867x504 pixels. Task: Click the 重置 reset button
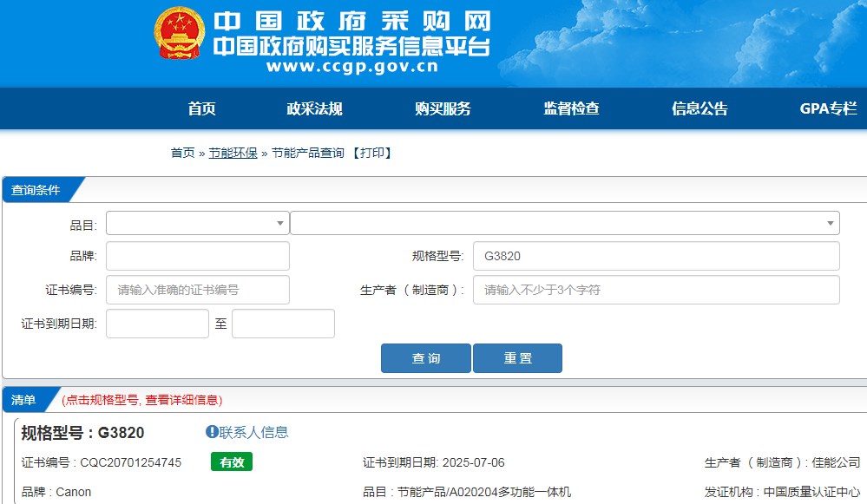coord(517,358)
